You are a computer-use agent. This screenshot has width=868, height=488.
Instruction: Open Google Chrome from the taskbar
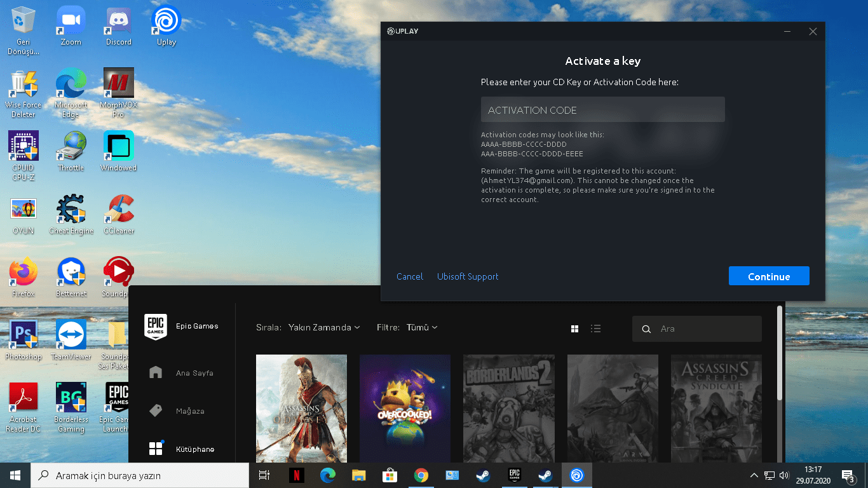(421, 475)
